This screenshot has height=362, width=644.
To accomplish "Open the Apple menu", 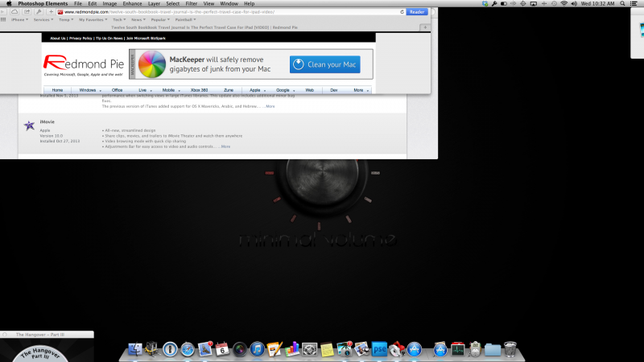I will [9, 3].
